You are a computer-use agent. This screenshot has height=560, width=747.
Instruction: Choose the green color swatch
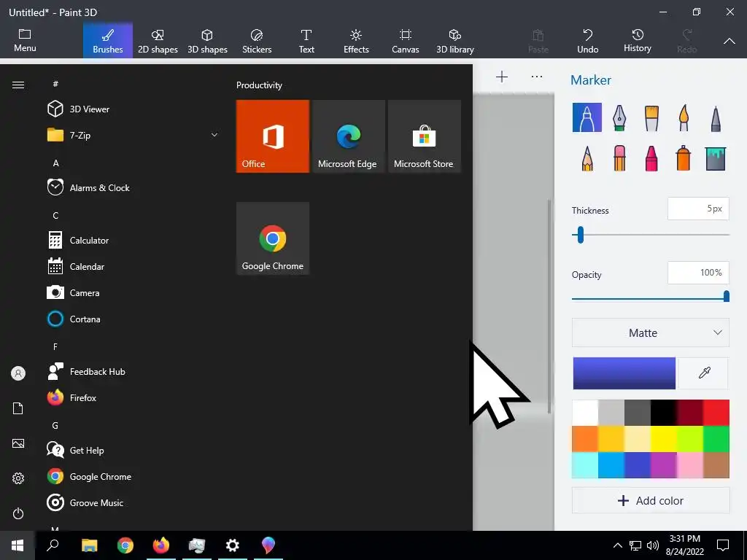point(716,438)
